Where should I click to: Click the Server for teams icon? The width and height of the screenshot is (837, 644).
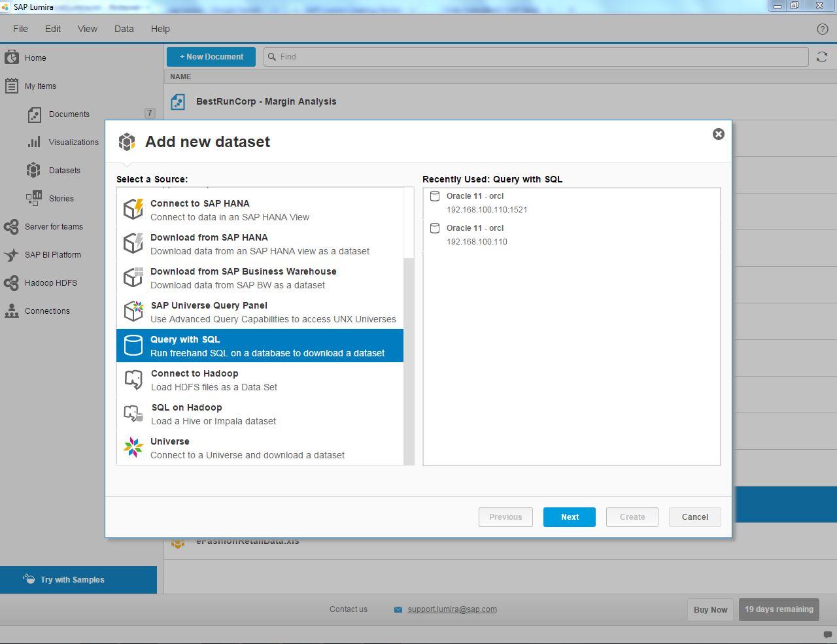(x=11, y=226)
